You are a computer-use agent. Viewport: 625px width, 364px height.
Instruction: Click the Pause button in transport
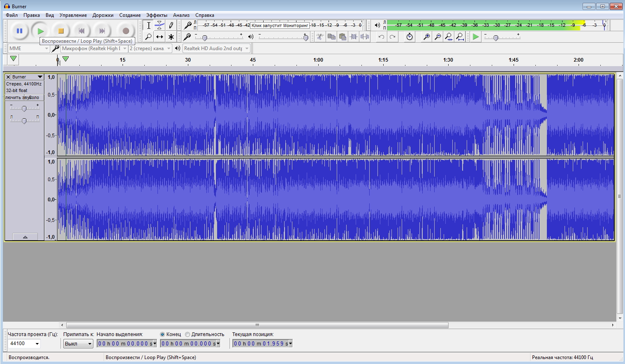[x=19, y=31]
